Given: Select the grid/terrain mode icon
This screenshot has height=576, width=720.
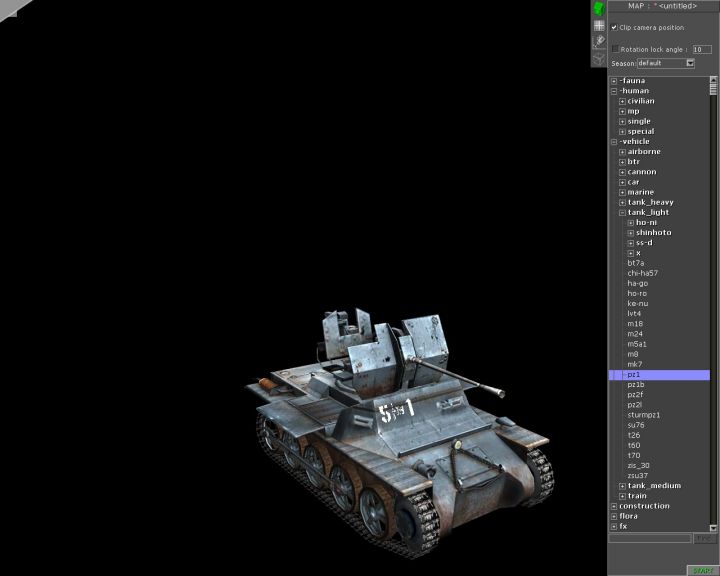Looking at the screenshot, I should coord(599,25).
